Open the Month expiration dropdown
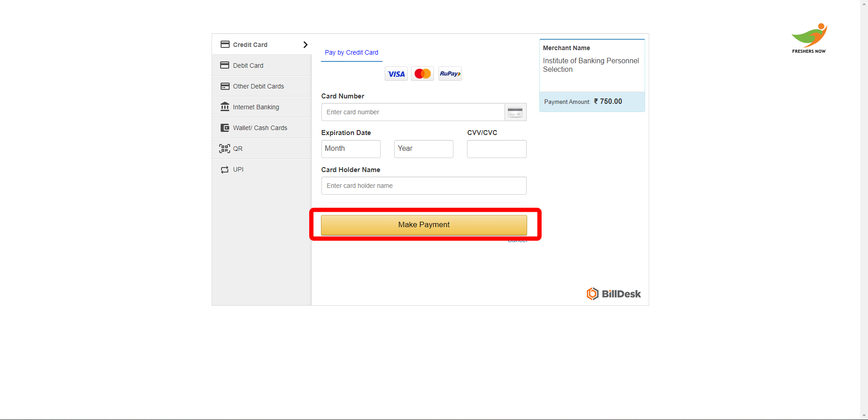 tap(351, 149)
